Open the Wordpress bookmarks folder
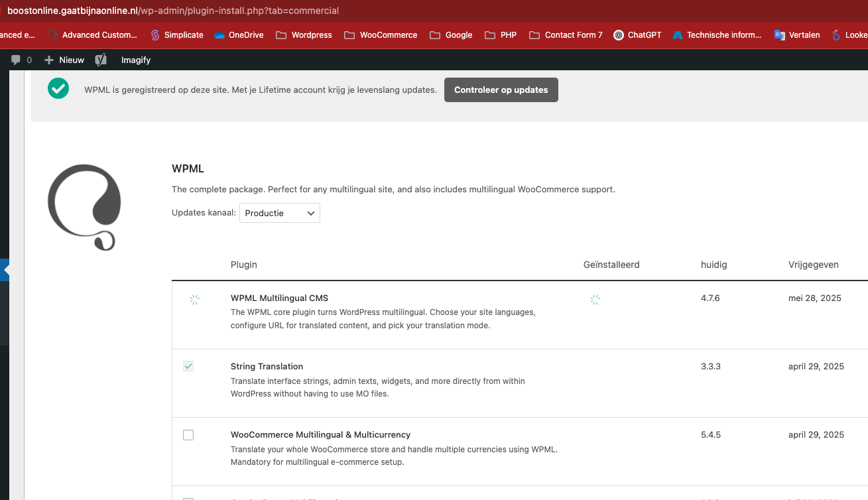Image resolution: width=868 pixels, height=500 pixels. click(x=304, y=34)
